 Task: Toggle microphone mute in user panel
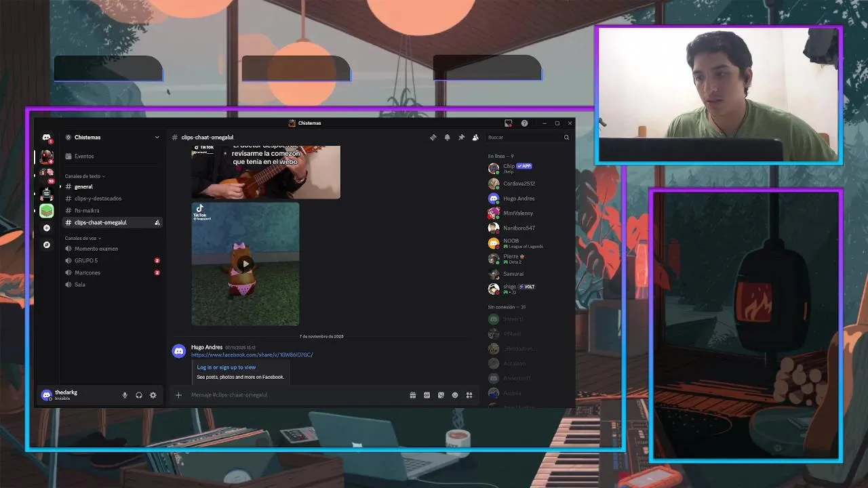[x=125, y=395]
